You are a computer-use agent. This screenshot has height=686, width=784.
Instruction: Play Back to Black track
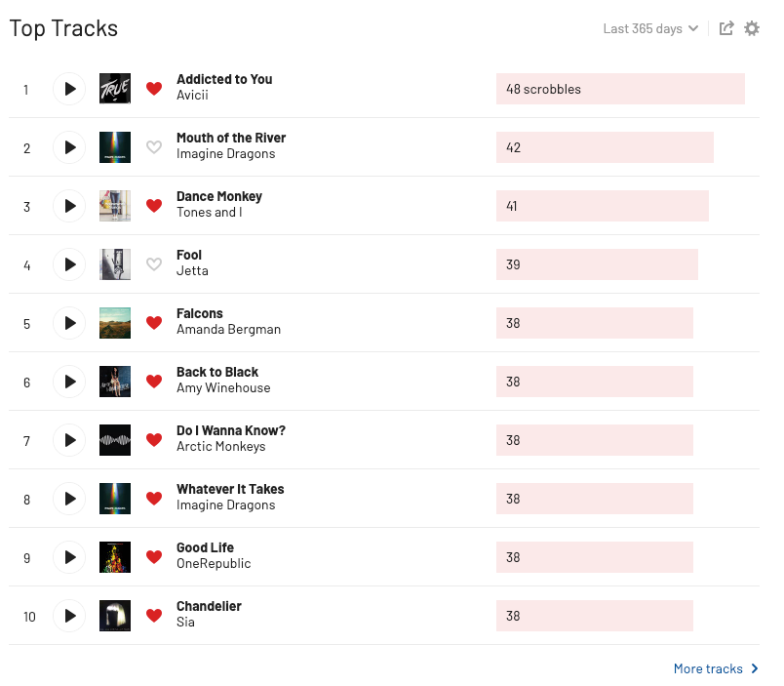click(69, 382)
